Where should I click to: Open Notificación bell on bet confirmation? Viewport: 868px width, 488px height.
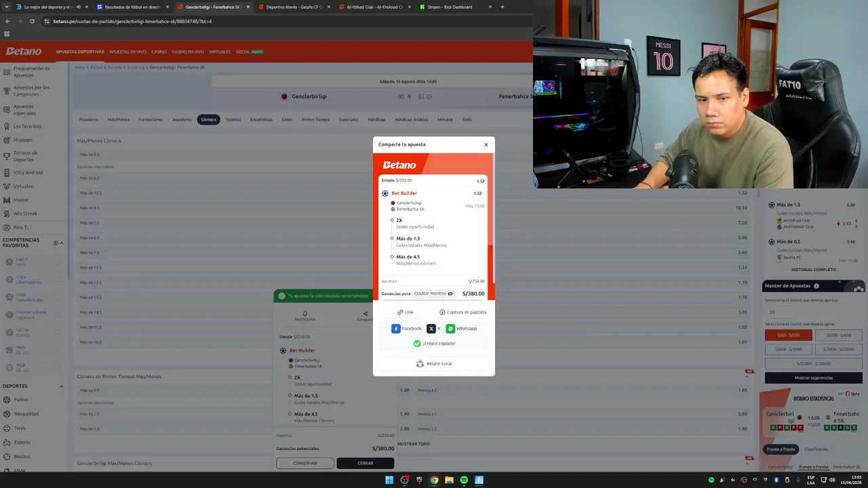[x=305, y=316]
